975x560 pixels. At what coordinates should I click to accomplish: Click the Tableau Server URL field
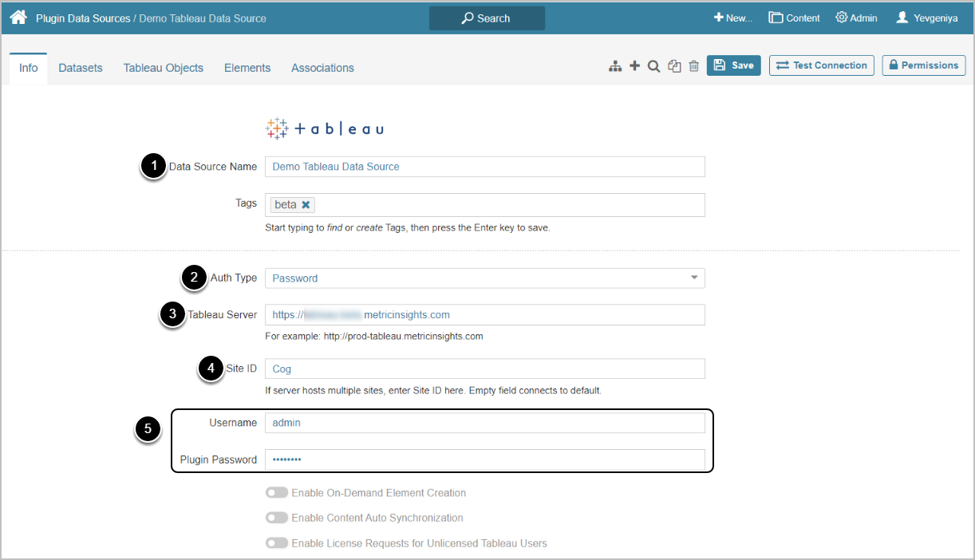click(485, 315)
